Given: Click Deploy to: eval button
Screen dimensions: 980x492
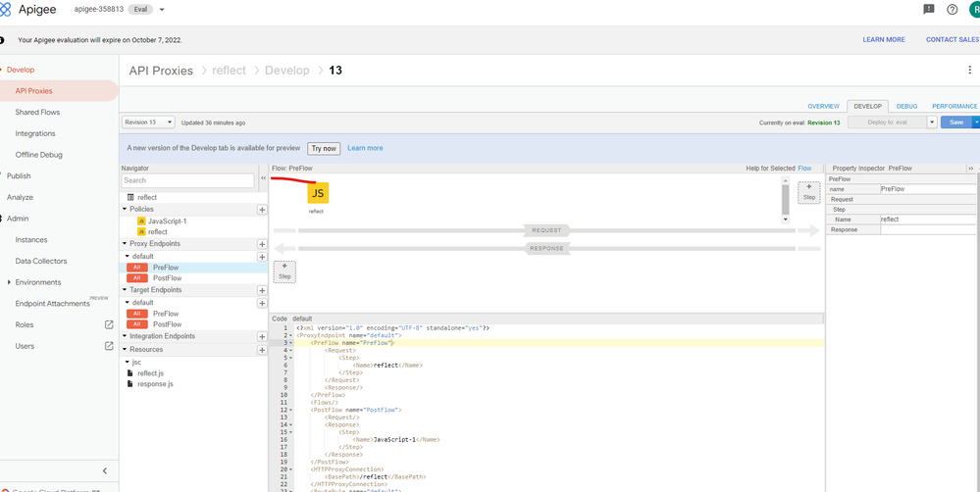Looking at the screenshot, I should pyautogui.click(x=887, y=123).
